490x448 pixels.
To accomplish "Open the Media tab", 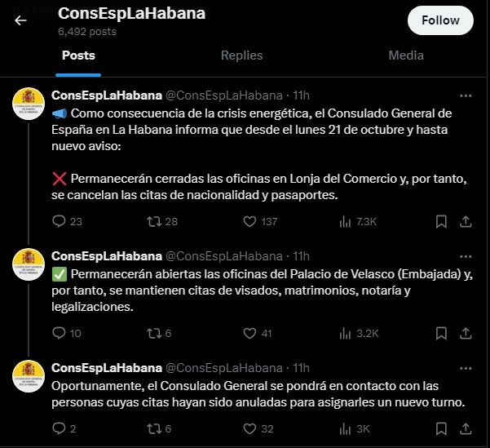I will click(x=406, y=55).
